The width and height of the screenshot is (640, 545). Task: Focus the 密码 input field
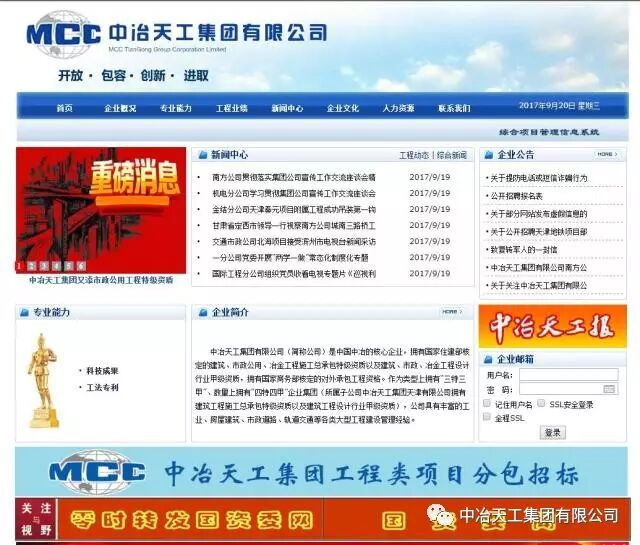(x=569, y=389)
